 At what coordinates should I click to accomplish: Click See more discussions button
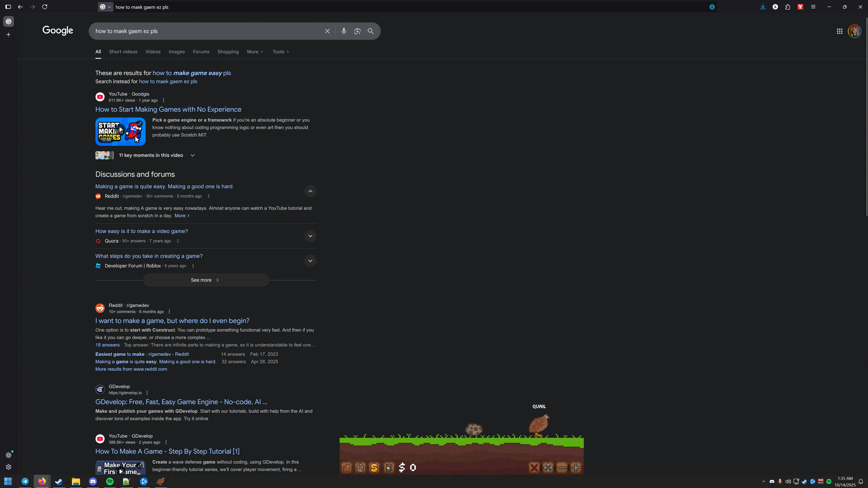[x=206, y=280]
